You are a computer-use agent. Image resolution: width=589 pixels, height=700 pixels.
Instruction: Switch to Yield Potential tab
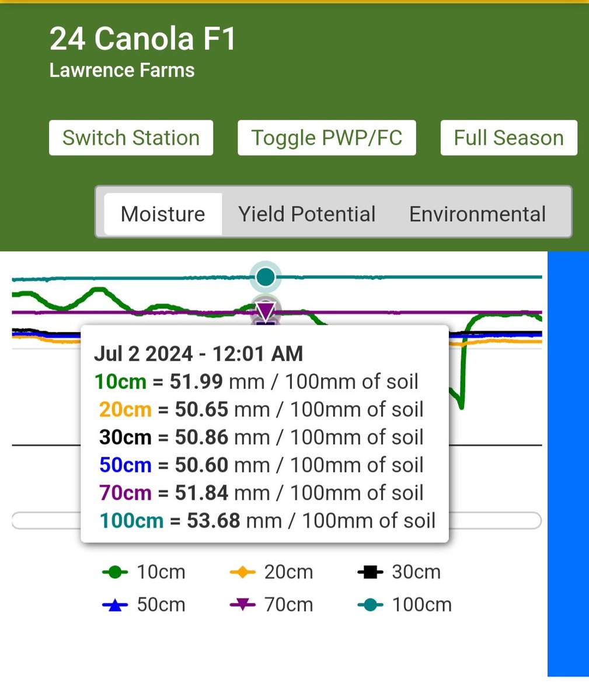pos(306,214)
